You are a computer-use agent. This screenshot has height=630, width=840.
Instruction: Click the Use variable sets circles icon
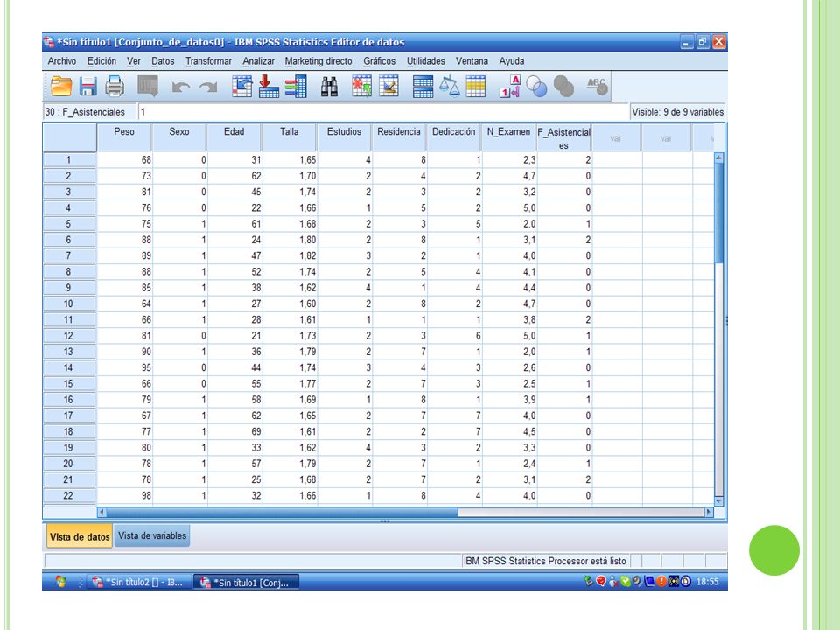[x=536, y=87]
